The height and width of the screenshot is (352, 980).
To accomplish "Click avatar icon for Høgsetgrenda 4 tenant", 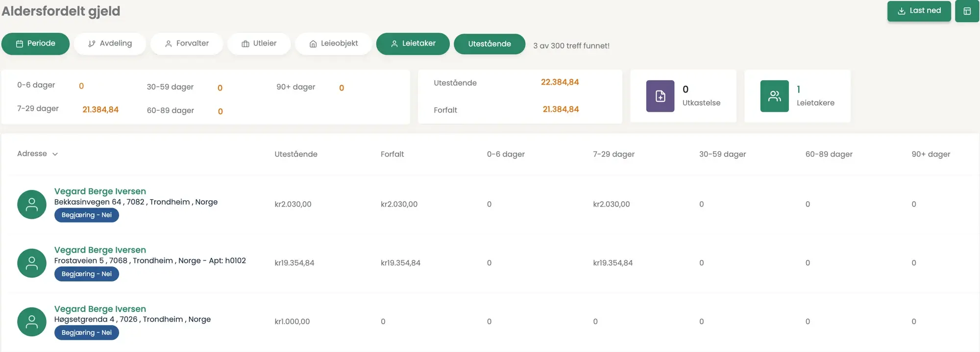I will pyautogui.click(x=32, y=322).
